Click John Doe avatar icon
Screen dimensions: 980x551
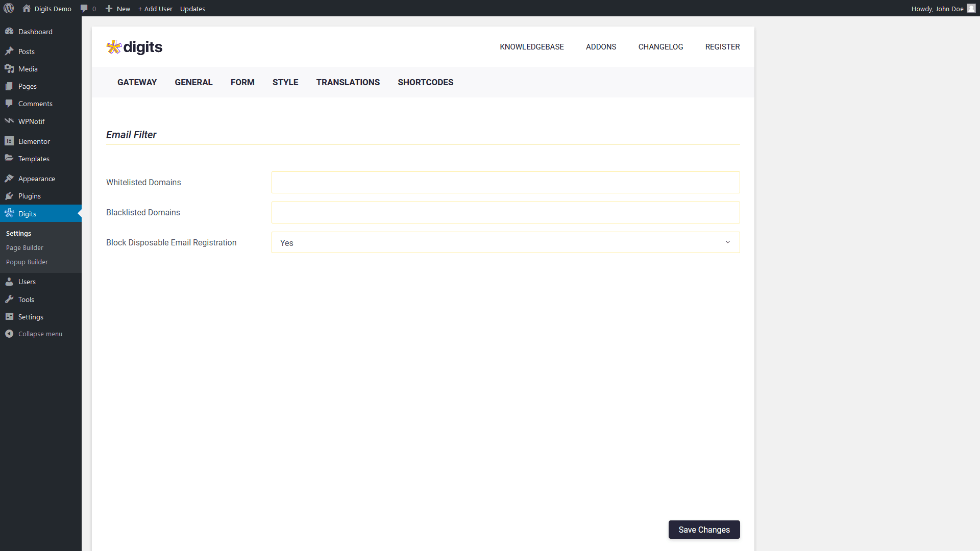971,8
